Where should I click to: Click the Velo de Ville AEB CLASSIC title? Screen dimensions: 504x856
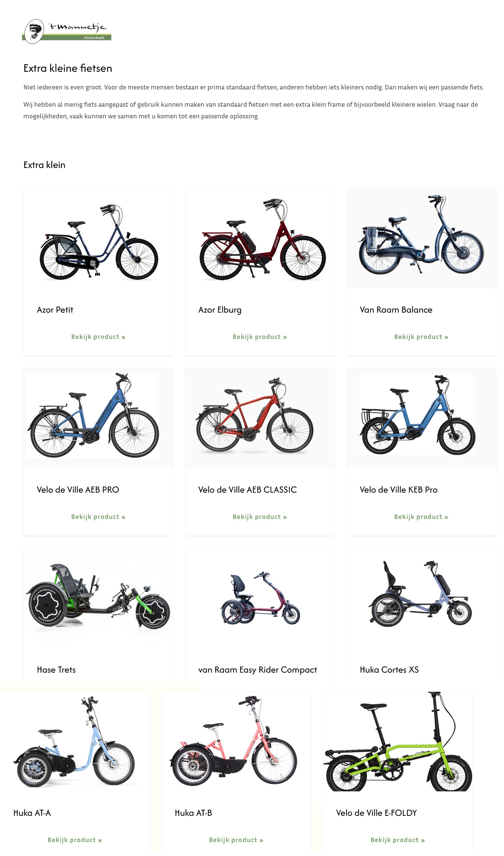pyautogui.click(x=247, y=490)
